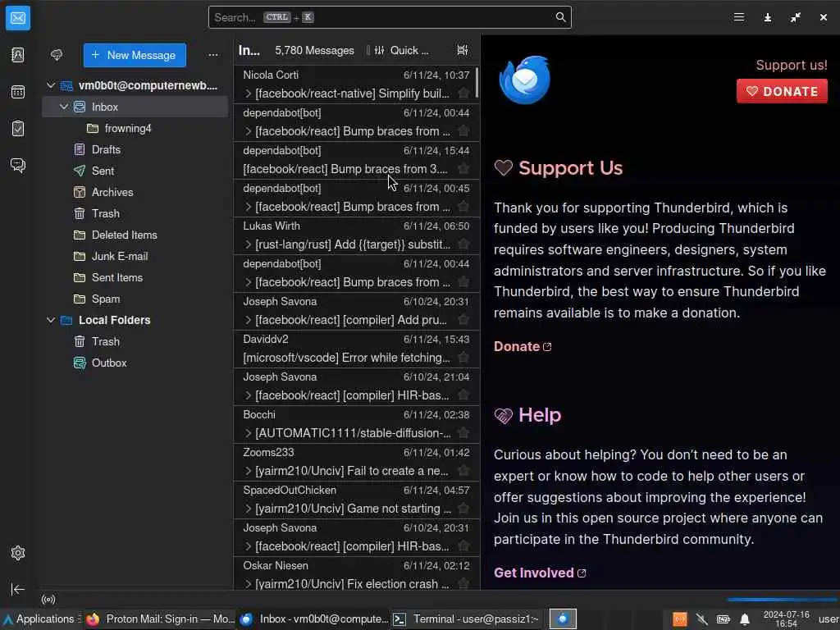
Task: Star the Daviddv2 vscode message
Action: point(463,358)
